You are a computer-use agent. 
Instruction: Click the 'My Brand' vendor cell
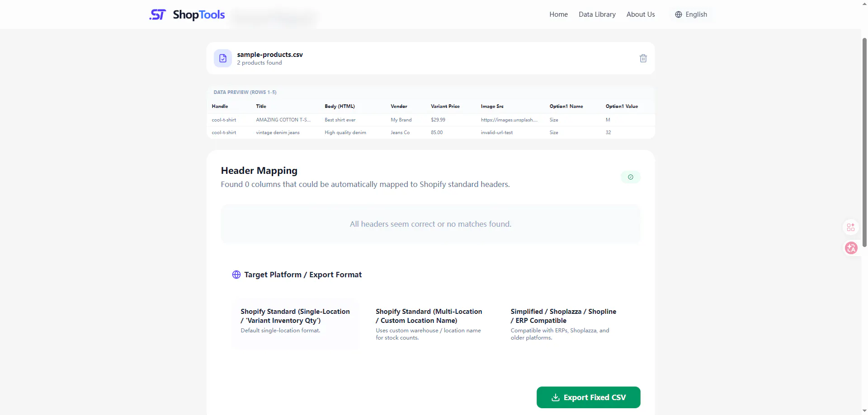(x=401, y=120)
